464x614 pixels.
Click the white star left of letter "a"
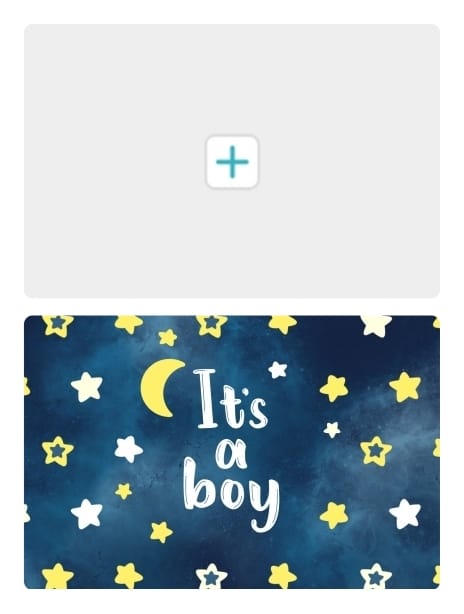pos(128,449)
